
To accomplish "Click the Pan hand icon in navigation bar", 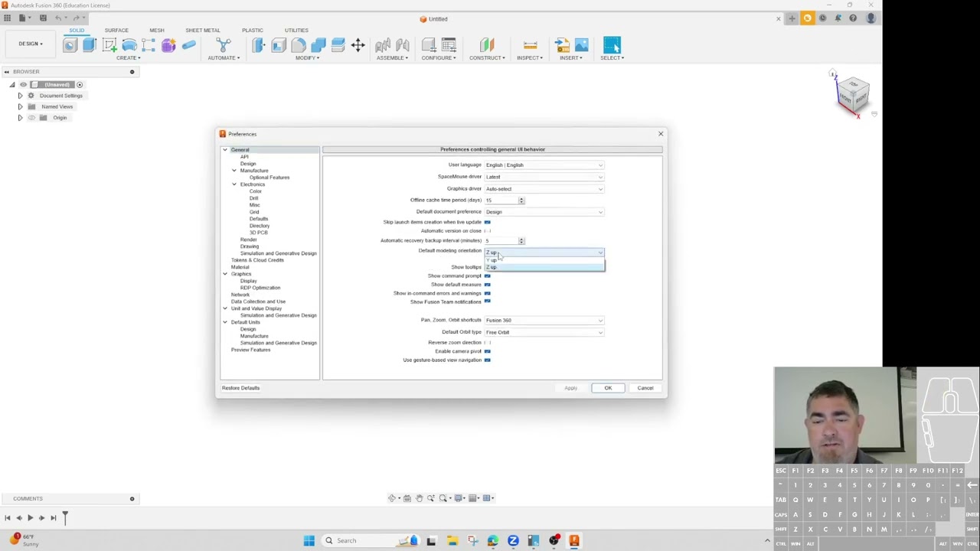I will [419, 498].
